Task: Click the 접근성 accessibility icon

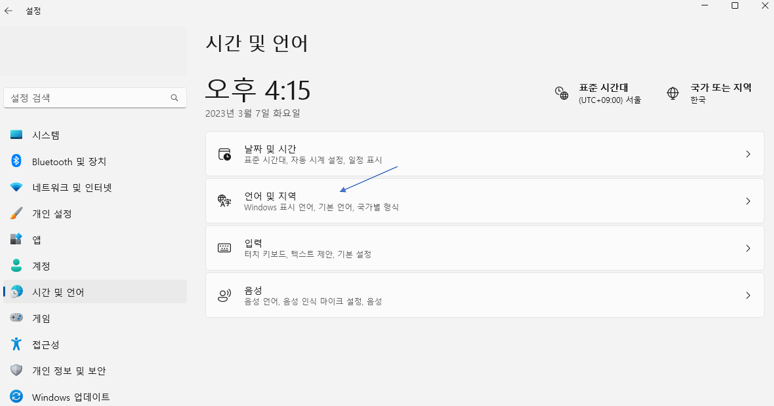Action: coord(16,344)
